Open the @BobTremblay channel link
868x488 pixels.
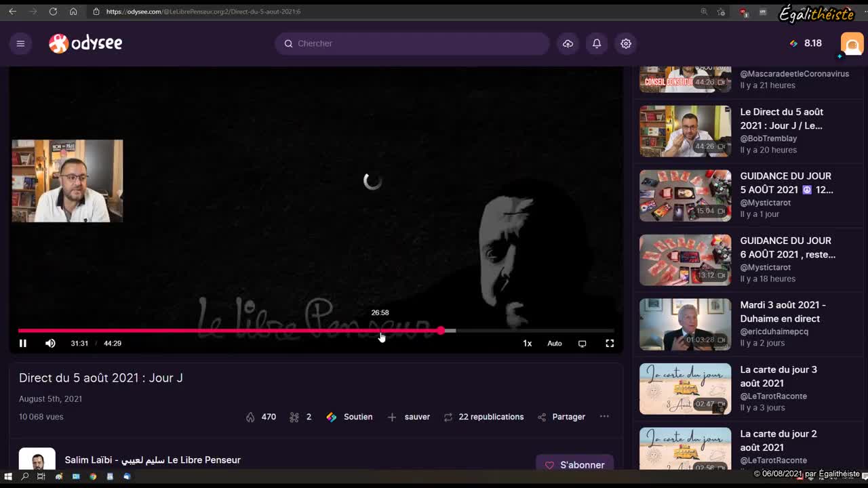(x=768, y=138)
